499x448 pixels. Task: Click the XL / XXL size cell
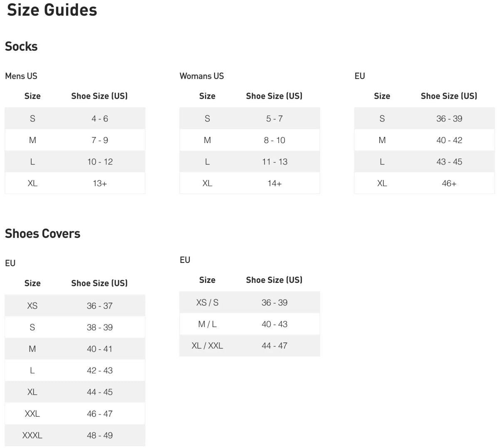point(207,346)
